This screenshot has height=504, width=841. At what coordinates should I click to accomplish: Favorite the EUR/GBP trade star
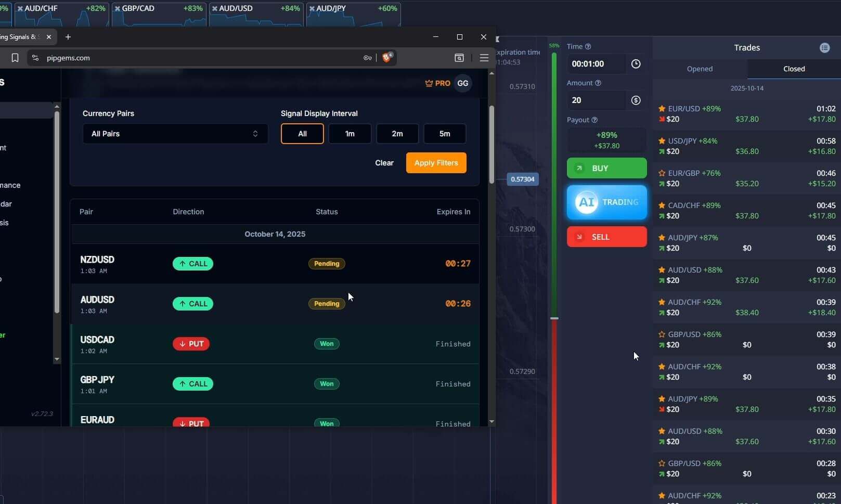[x=662, y=173]
